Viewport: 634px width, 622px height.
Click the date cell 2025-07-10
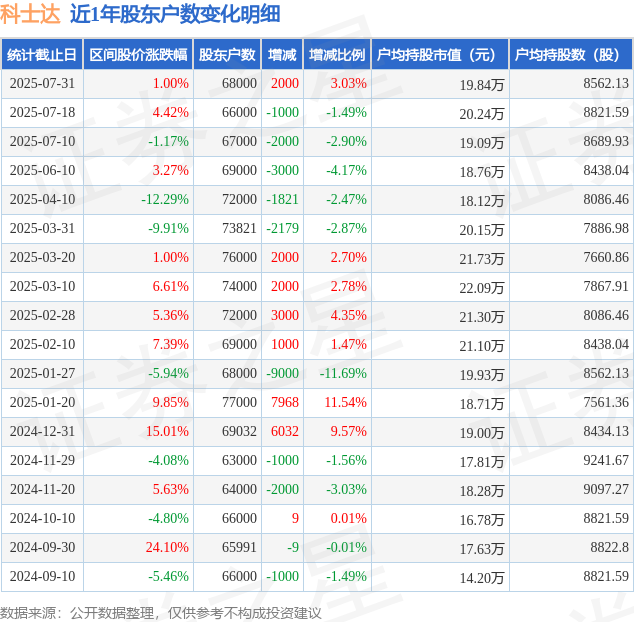pos(42,142)
